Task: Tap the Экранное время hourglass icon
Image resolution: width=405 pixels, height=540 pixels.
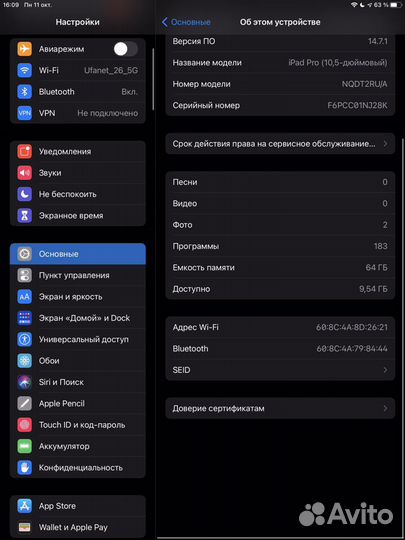Action: pos(24,216)
